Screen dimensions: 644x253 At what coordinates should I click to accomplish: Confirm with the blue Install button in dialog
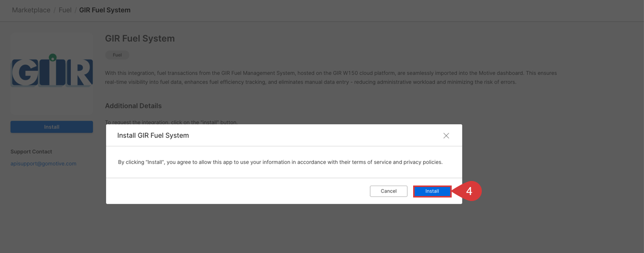432,191
